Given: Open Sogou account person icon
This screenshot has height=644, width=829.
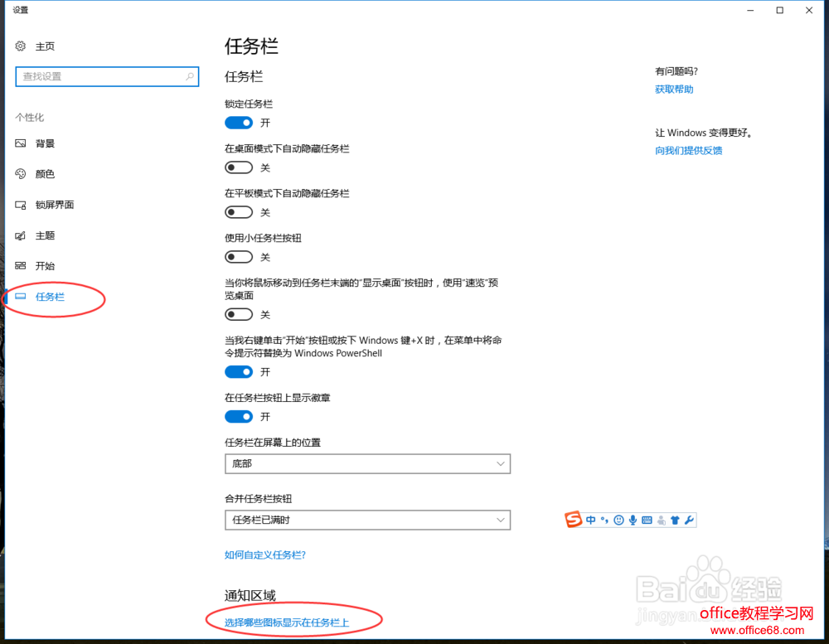Looking at the screenshot, I should click(661, 521).
